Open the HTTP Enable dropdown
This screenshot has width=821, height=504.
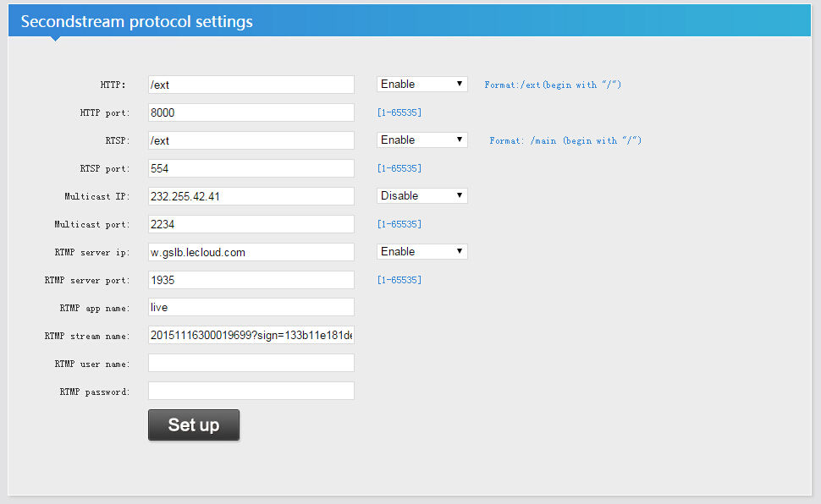coord(422,85)
